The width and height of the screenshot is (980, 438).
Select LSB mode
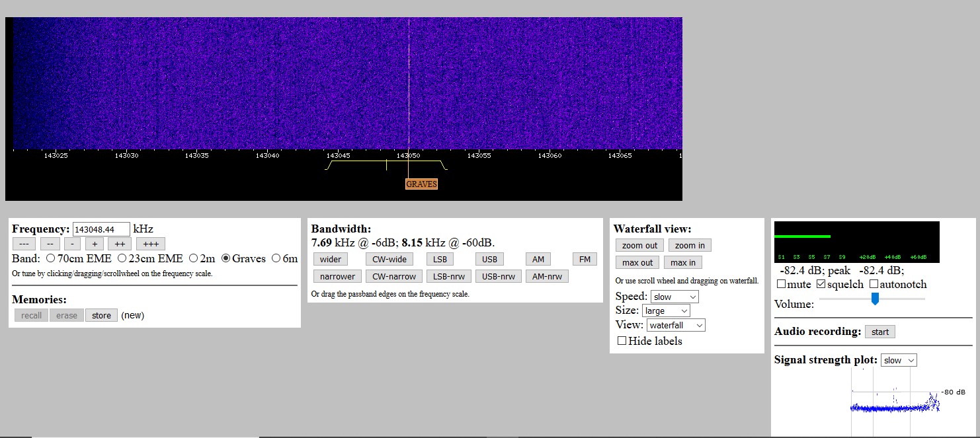[x=440, y=259]
